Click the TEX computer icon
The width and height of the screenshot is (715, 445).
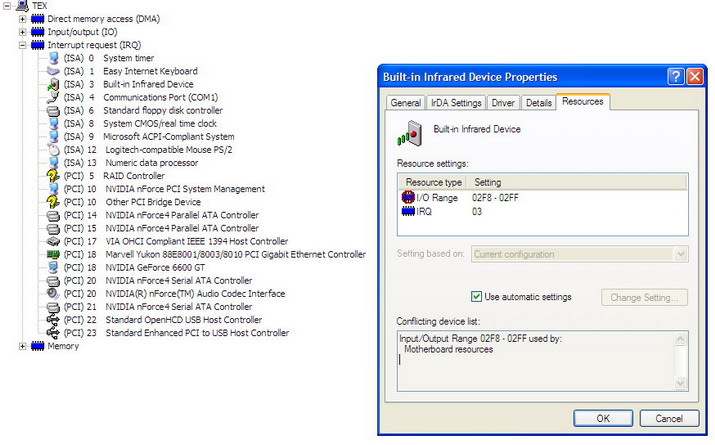pos(22,5)
